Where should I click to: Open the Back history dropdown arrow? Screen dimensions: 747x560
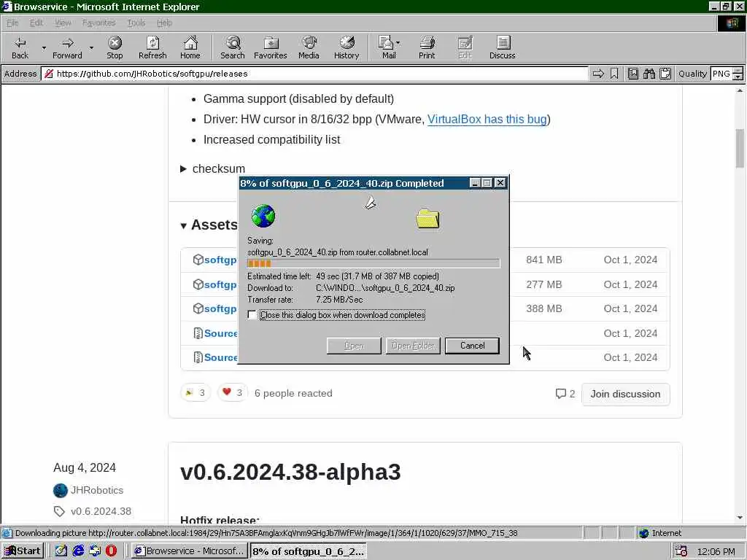[44, 47]
